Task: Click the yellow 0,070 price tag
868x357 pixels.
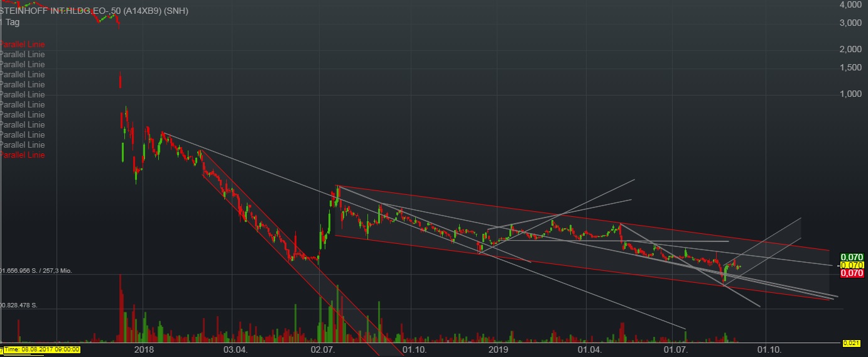Action: click(x=852, y=265)
